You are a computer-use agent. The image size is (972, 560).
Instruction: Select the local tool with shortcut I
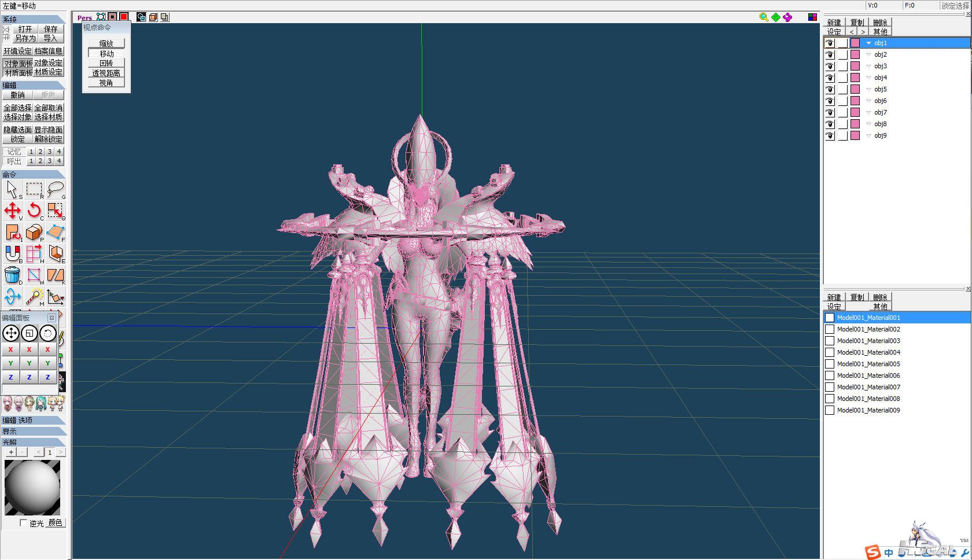[12, 233]
